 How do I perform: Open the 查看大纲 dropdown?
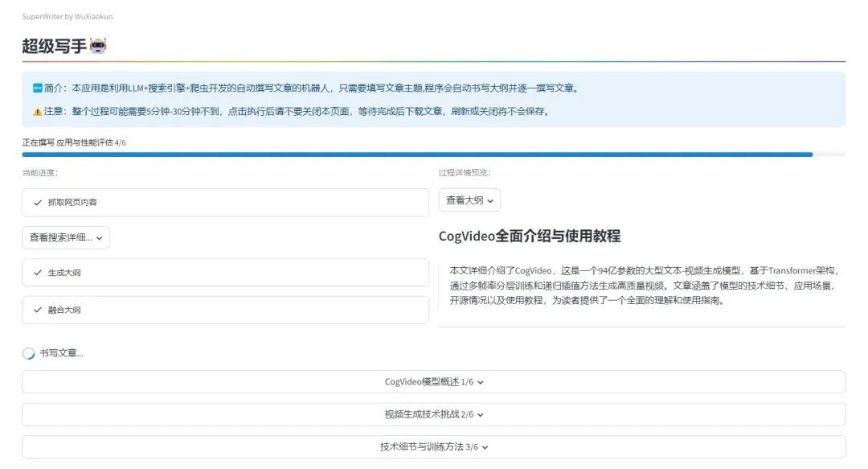coord(469,200)
